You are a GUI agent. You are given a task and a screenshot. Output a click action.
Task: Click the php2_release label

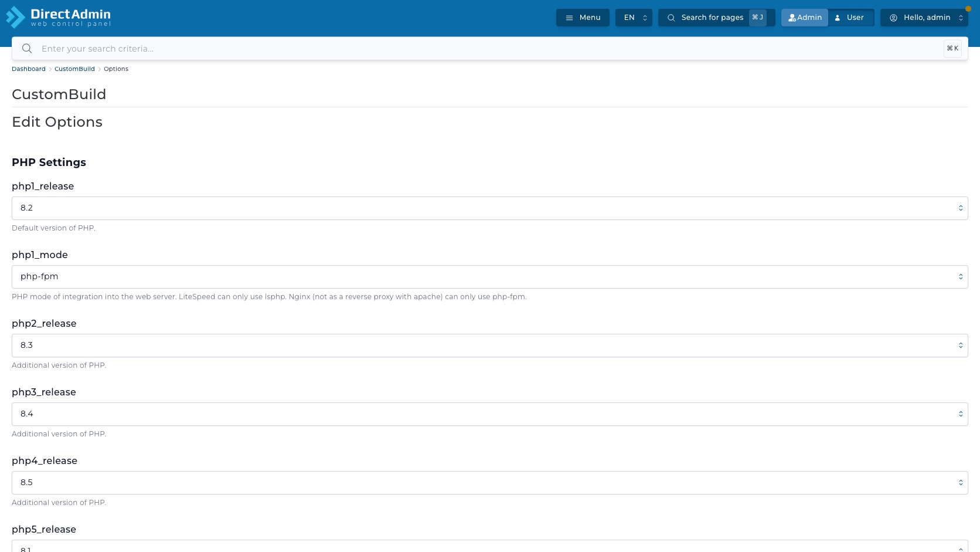click(44, 323)
